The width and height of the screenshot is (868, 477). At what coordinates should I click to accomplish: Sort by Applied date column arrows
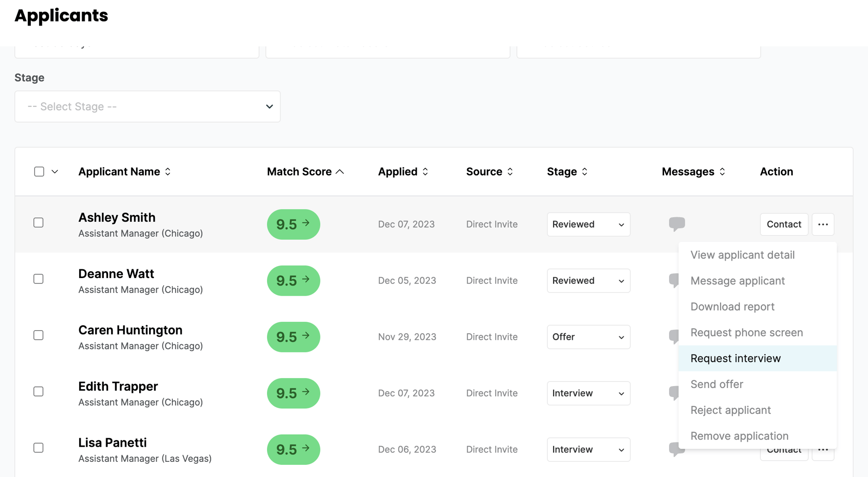(x=425, y=172)
